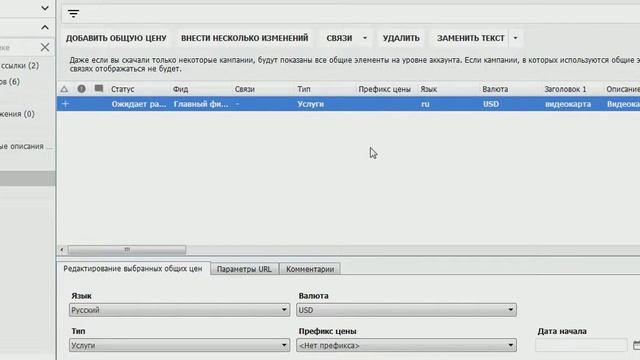Click ВНЕСТИ НЕСКОЛЬКО ИЗМЕНЕНИЙ button
640x360 pixels.
244,38
